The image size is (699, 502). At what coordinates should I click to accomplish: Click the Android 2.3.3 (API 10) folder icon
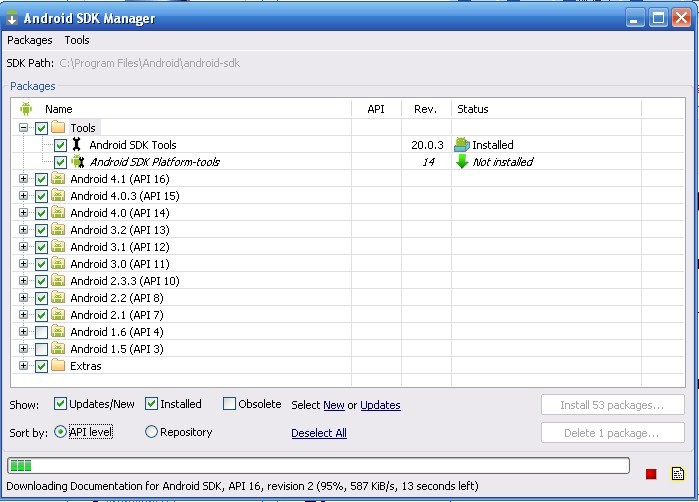coord(58,280)
